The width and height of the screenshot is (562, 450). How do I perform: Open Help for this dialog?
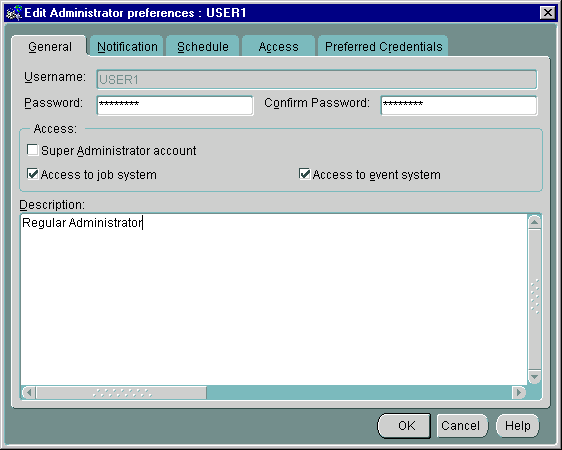518,426
